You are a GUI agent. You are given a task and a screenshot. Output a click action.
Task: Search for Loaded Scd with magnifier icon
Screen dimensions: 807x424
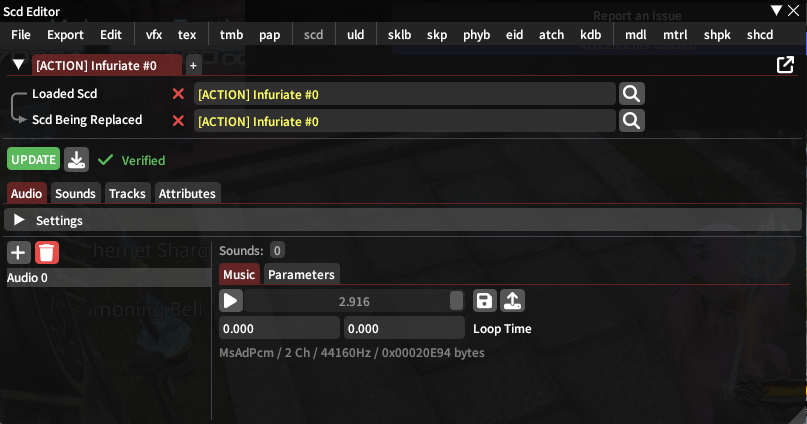(632, 94)
